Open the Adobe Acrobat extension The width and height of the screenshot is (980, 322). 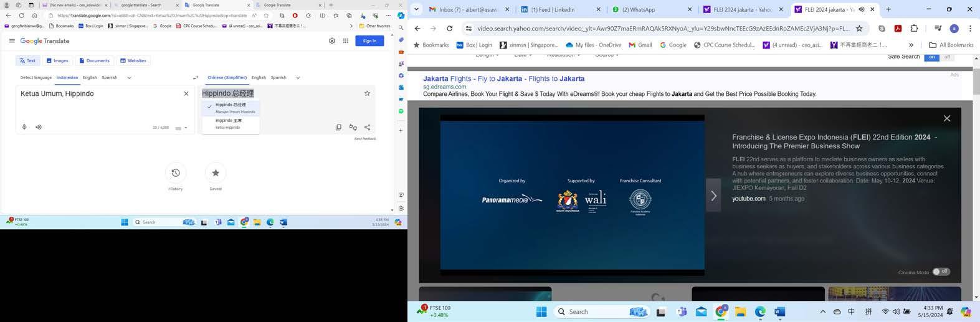pos(898,28)
